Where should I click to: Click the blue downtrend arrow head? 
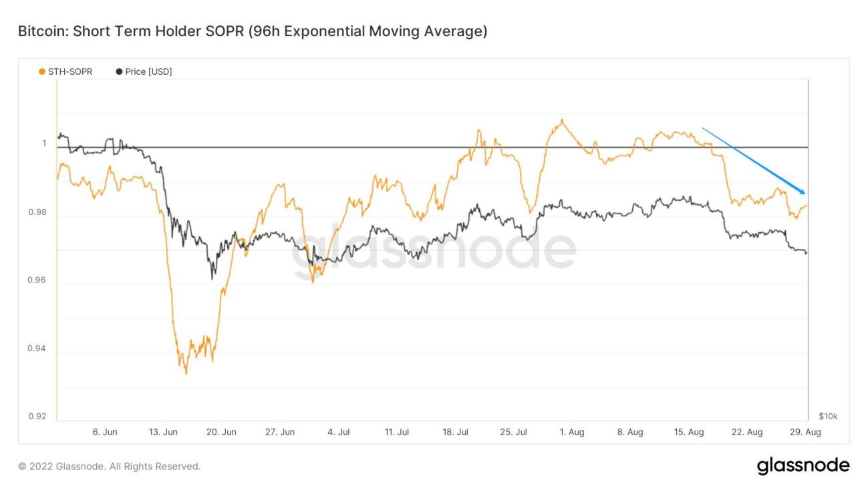click(803, 192)
